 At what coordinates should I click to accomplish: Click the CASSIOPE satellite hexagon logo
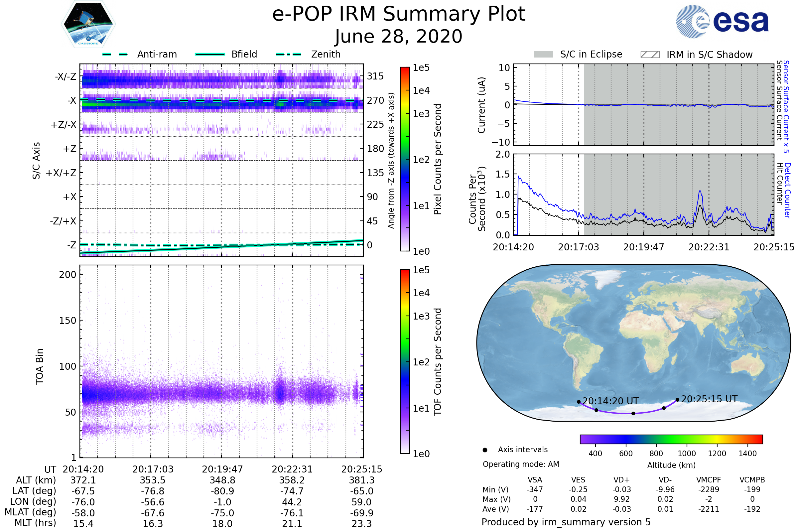point(88,24)
